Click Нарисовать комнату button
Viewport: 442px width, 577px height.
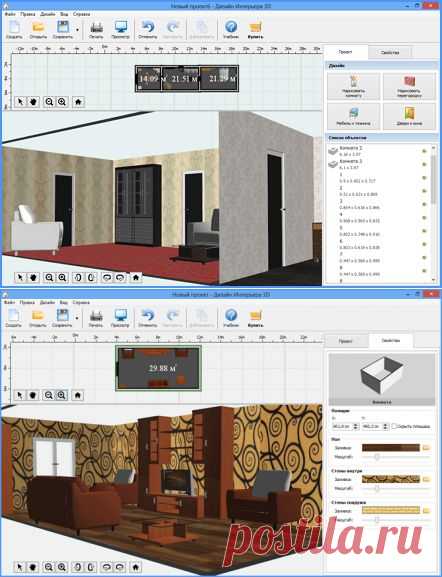click(353, 86)
